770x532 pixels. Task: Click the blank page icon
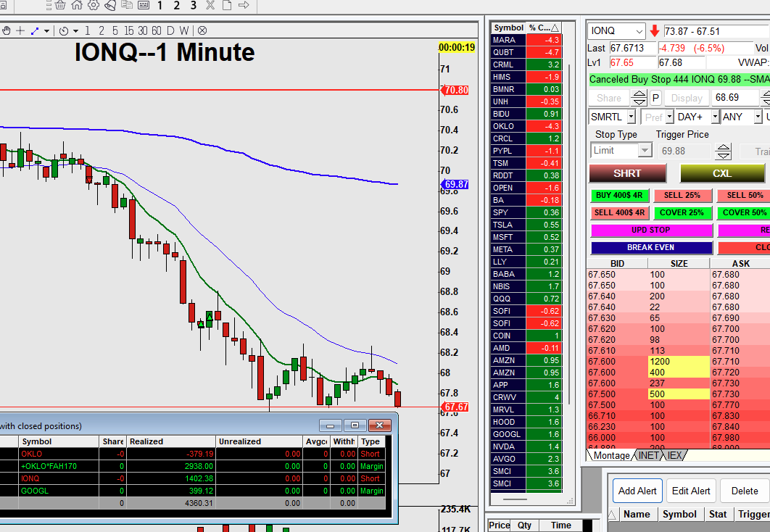click(x=227, y=5)
